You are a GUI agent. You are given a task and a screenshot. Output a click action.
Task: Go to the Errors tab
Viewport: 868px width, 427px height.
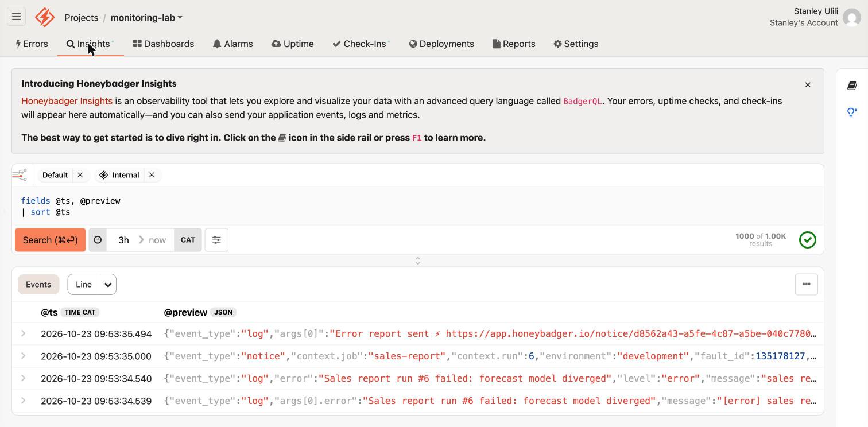32,44
